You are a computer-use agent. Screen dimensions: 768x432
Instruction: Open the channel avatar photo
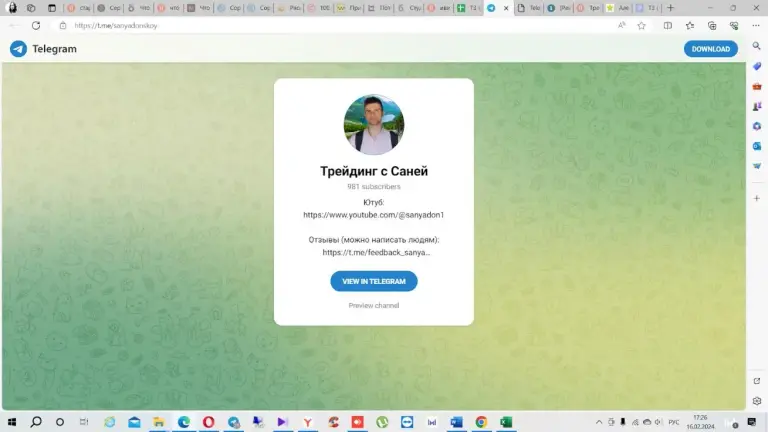(x=374, y=124)
